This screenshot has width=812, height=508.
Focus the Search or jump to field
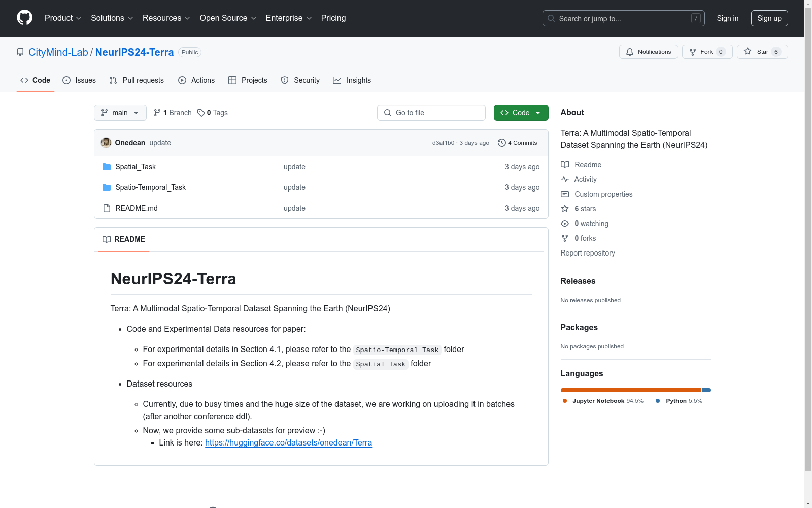click(x=623, y=18)
